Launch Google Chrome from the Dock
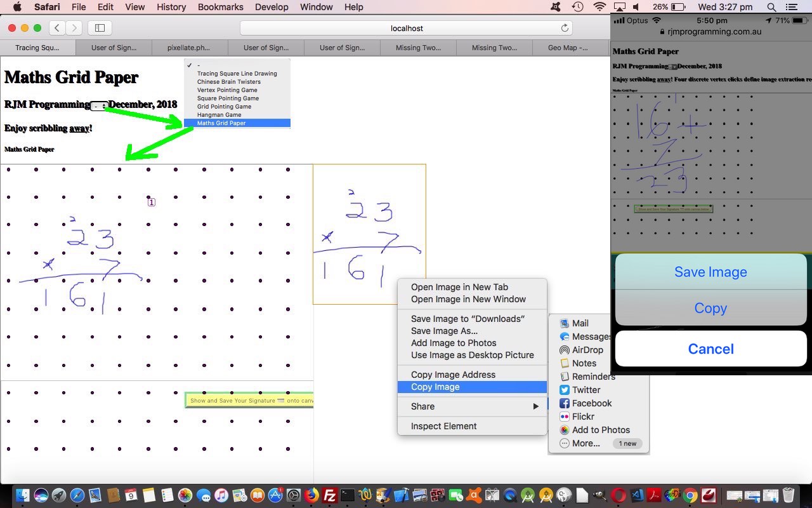 tap(690, 495)
